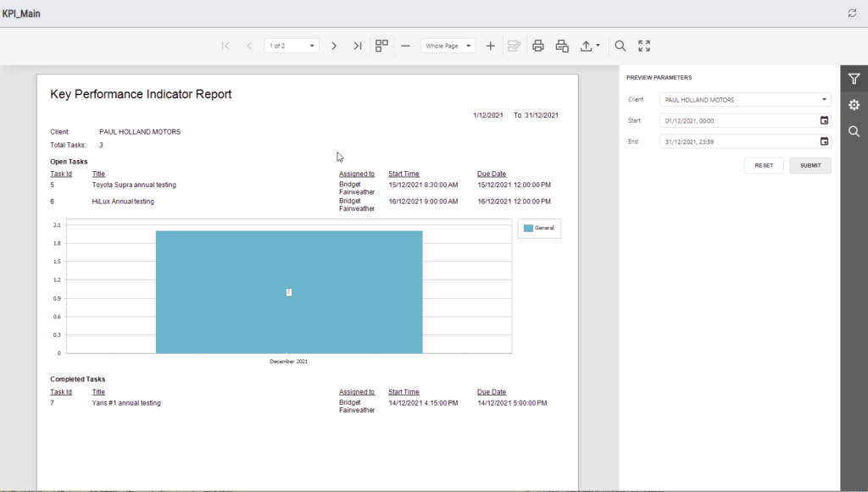Image resolution: width=868 pixels, height=492 pixels.
Task: Open the export options gear tab
Action: 854,105
